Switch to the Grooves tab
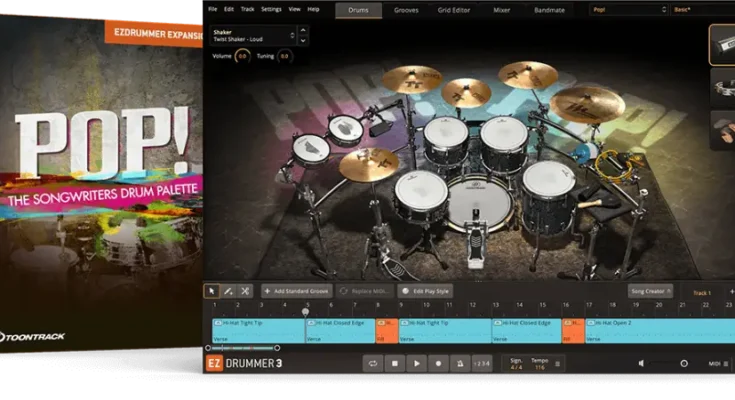The image size is (735, 400). click(x=406, y=9)
